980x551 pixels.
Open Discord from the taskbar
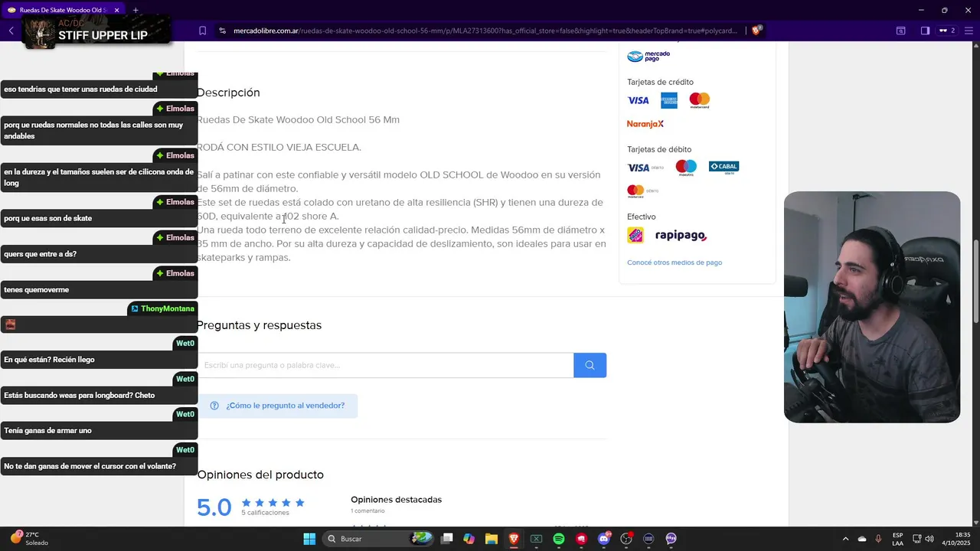(x=604, y=539)
